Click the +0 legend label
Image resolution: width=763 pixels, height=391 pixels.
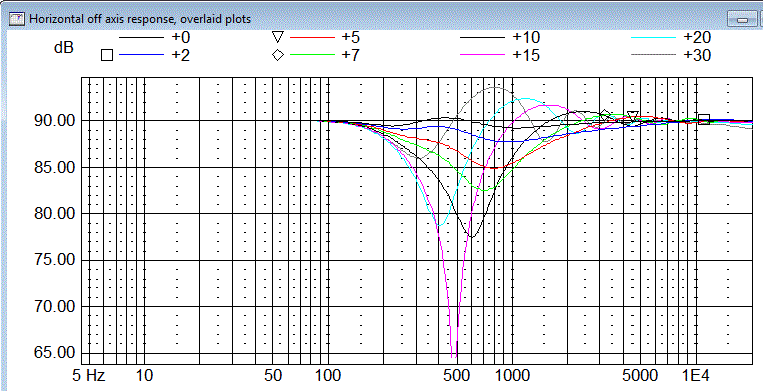[x=180, y=37]
